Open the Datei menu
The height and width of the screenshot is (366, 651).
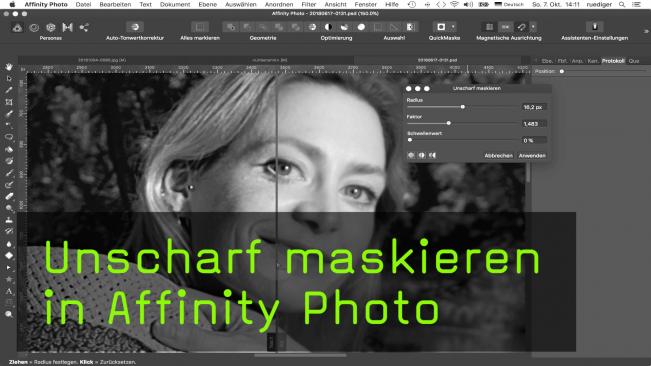pyautogui.click(x=83, y=5)
